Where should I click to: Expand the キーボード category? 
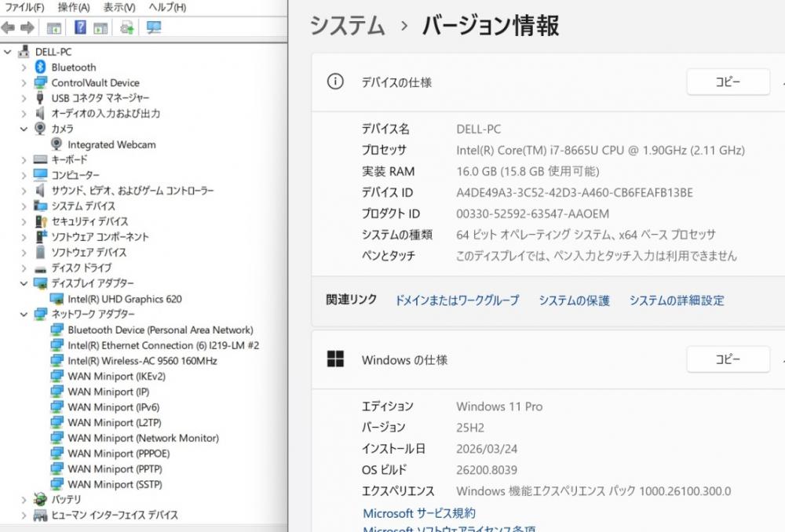tap(24, 159)
